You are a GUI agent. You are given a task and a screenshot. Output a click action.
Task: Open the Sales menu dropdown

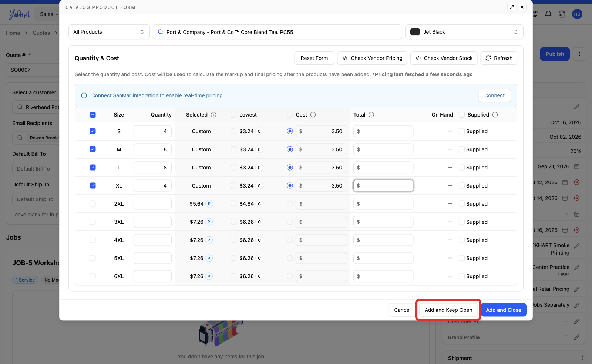pos(49,14)
